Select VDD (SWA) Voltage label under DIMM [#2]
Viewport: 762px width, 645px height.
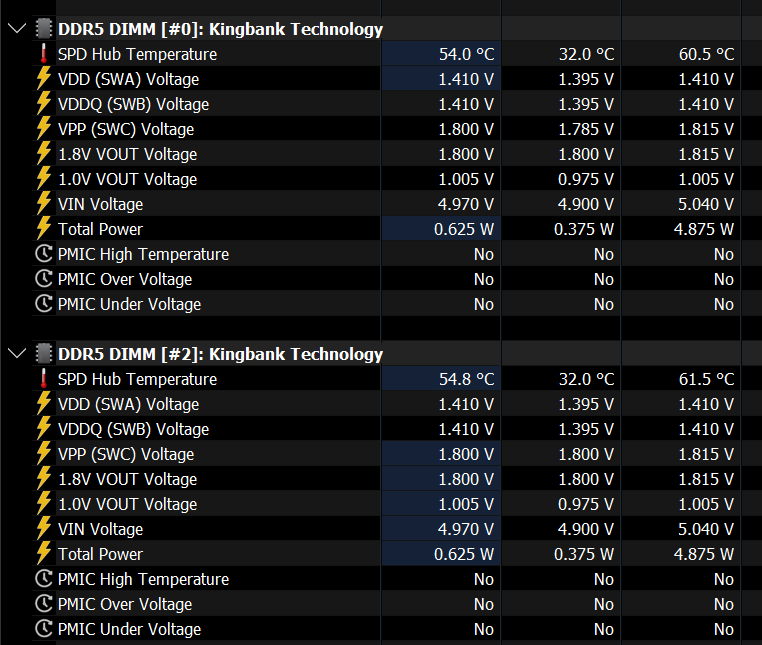(x=129, y=404)
